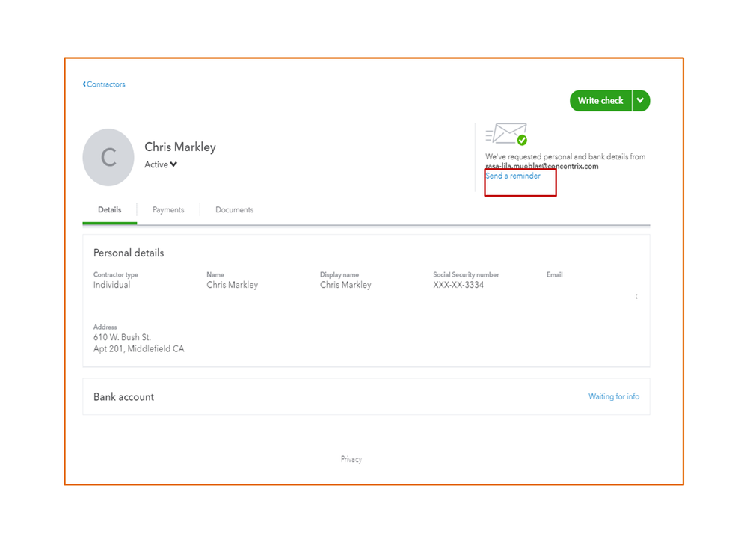This screenshot has width=747, height=560.
Task: Click the Chris Markley heading
Action: [x=180, y=147]
